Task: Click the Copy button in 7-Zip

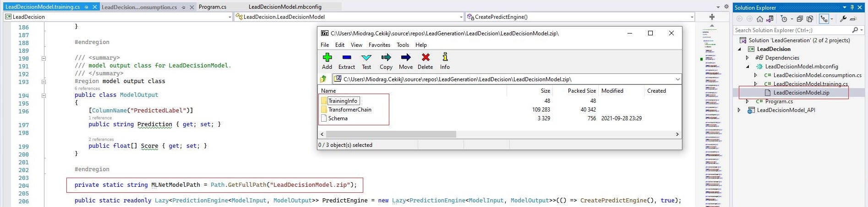Action: (x=386, y=61)
